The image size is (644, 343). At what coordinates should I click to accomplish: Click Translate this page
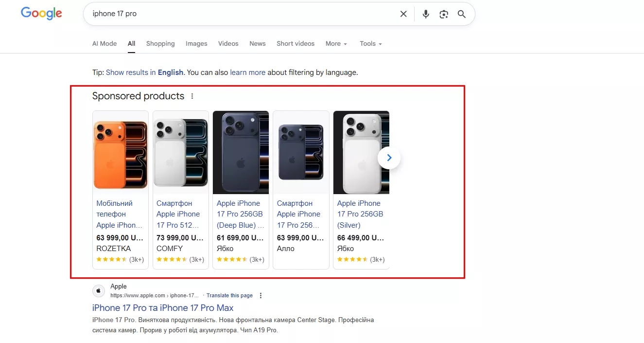[229, 295]
